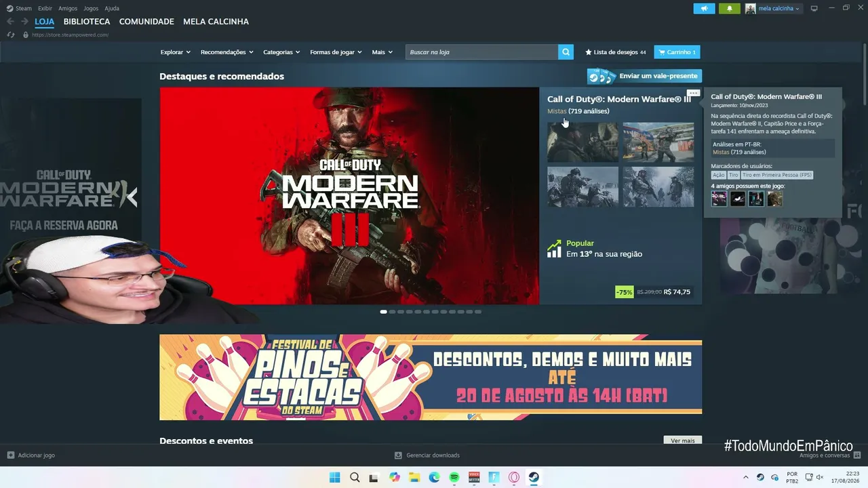Go forward with the right arrow navigation icon
Image resolution: width=868 pixels, height=488 pixels.
click(x=24, y=22)
